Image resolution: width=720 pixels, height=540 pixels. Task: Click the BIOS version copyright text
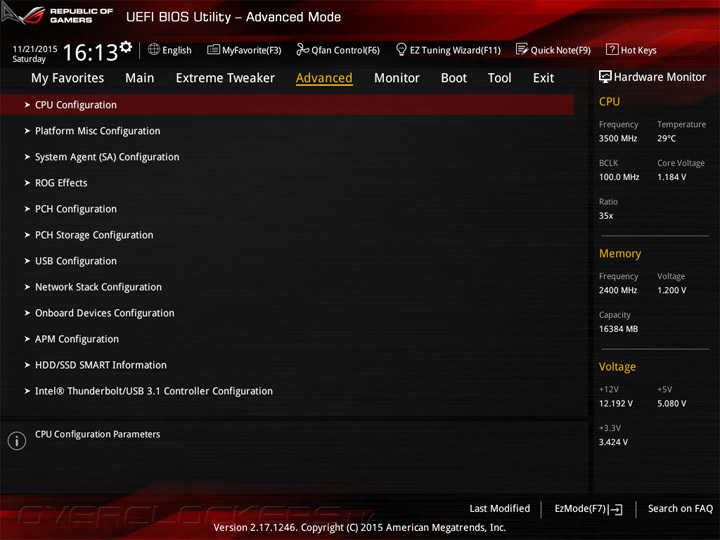tap(360, 528)
